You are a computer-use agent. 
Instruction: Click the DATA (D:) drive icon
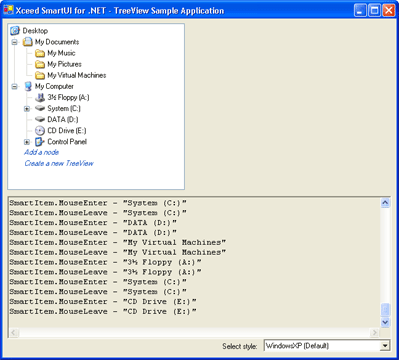click(40, 119)
